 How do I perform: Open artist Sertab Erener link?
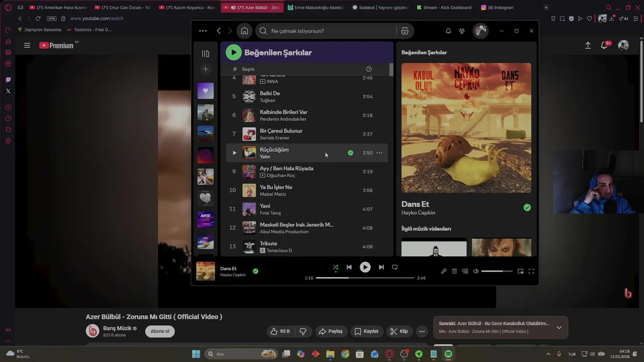[274, 138]
